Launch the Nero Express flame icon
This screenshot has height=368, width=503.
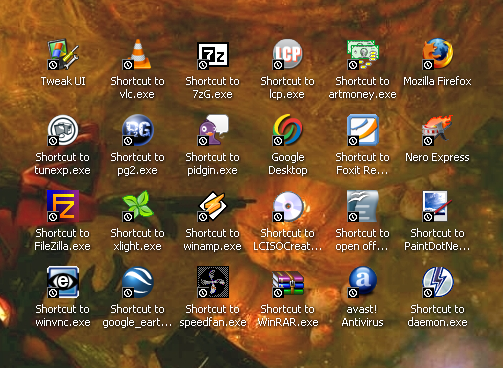tap(438, 130)
